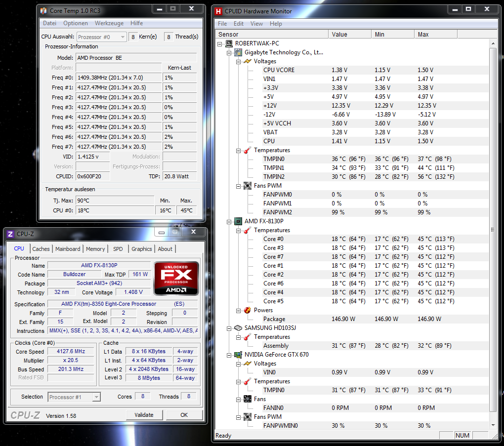Click the Core Temp title bar icon
The width and height of the screenshot is (504, 446).
43,11
